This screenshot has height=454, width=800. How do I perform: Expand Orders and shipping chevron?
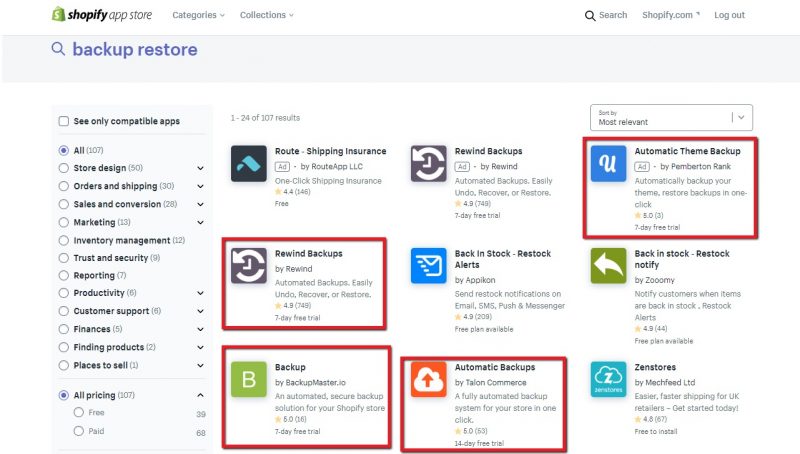coord(201,186)
